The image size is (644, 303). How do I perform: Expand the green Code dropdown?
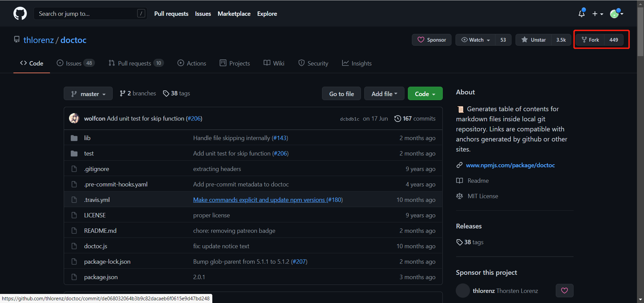click(425, 94)
